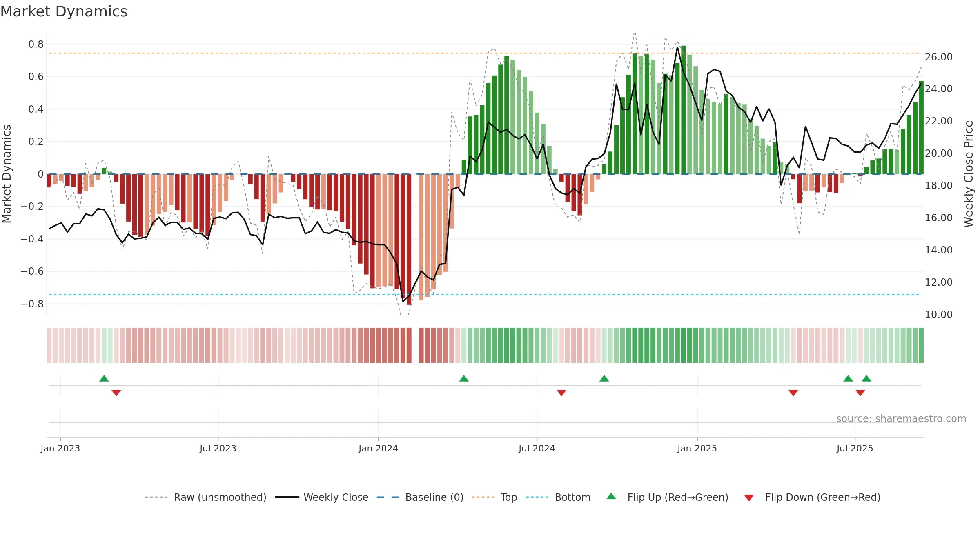Click the source: sharemaestro.com text

(901, 418)
